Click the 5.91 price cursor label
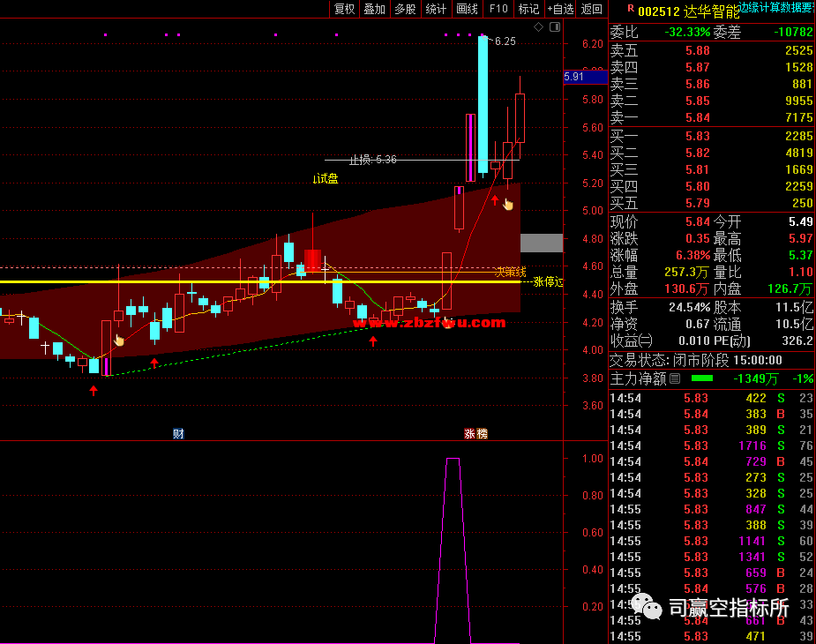Viewport: 816px width, 644px height. pos(586,77)
